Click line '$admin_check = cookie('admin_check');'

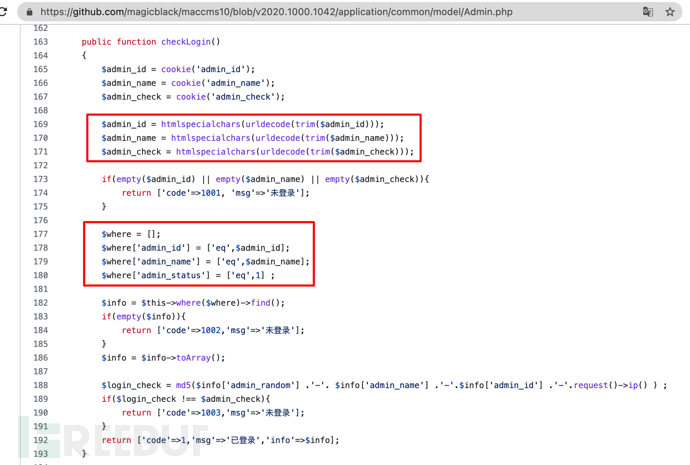point(193,96)
